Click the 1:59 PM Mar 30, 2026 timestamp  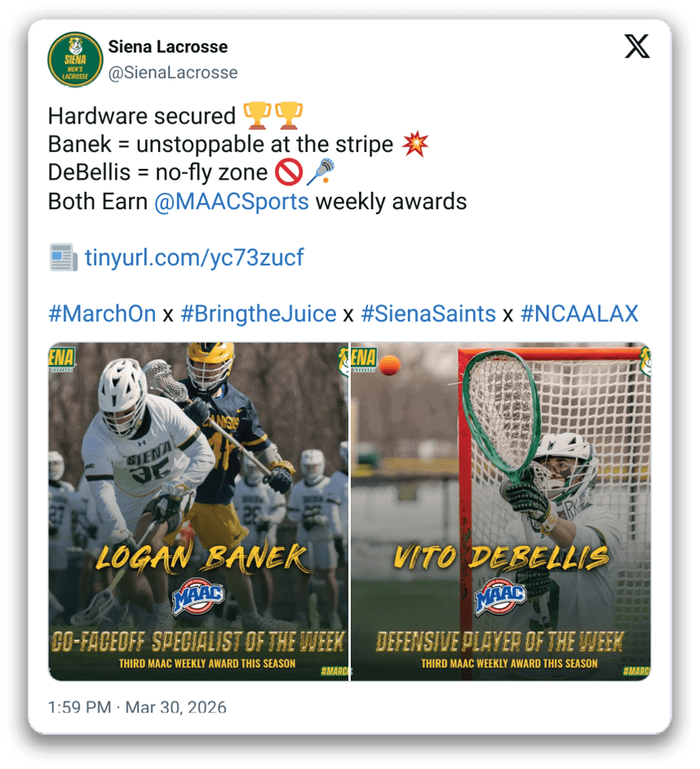pyautogui.click(x=137, y=707)
